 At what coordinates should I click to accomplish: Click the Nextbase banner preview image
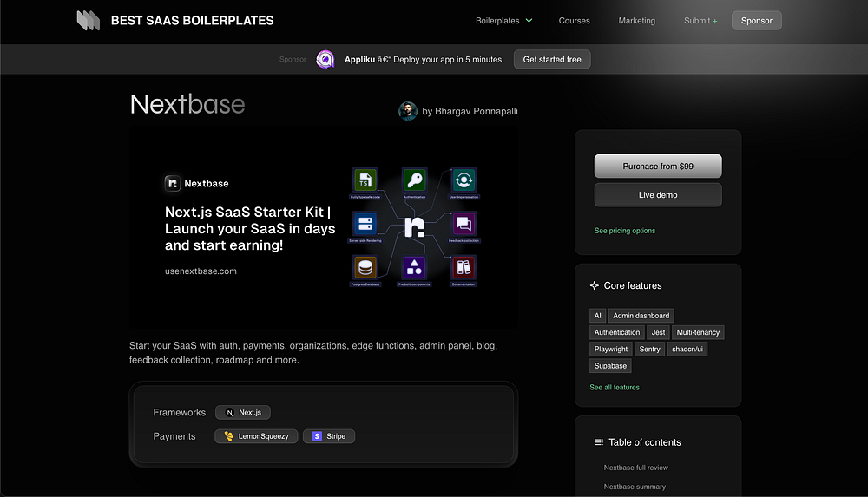pos(324,227)
